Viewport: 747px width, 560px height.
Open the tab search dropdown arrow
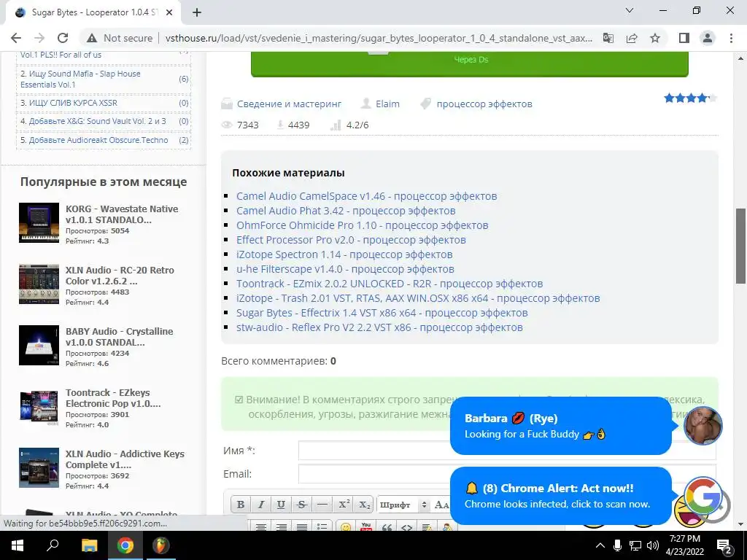coord(630,10)
